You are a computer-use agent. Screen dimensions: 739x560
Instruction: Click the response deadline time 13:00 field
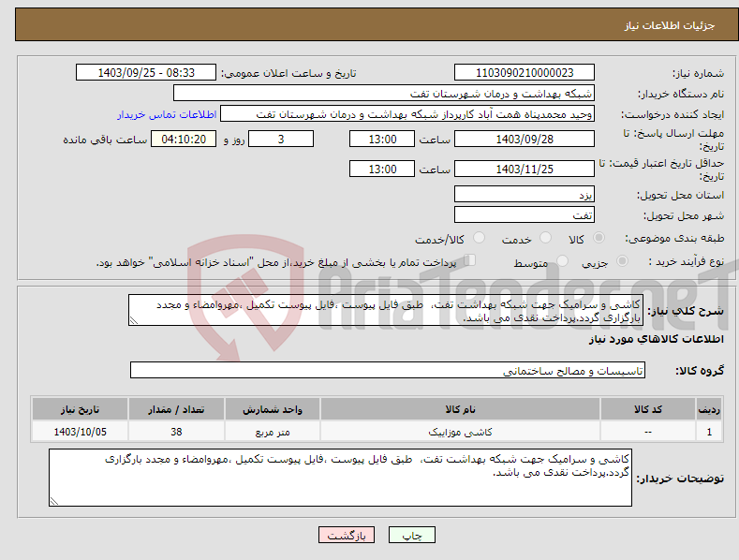(x=382, y=139)
